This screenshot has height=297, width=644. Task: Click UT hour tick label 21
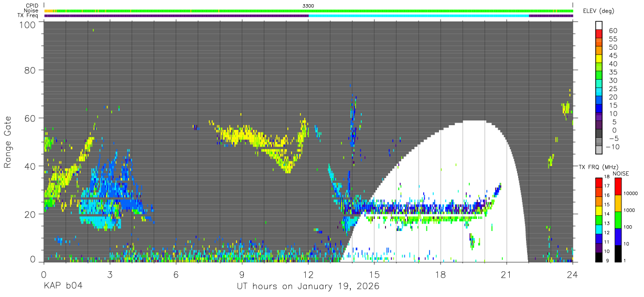tap(507, 274)
